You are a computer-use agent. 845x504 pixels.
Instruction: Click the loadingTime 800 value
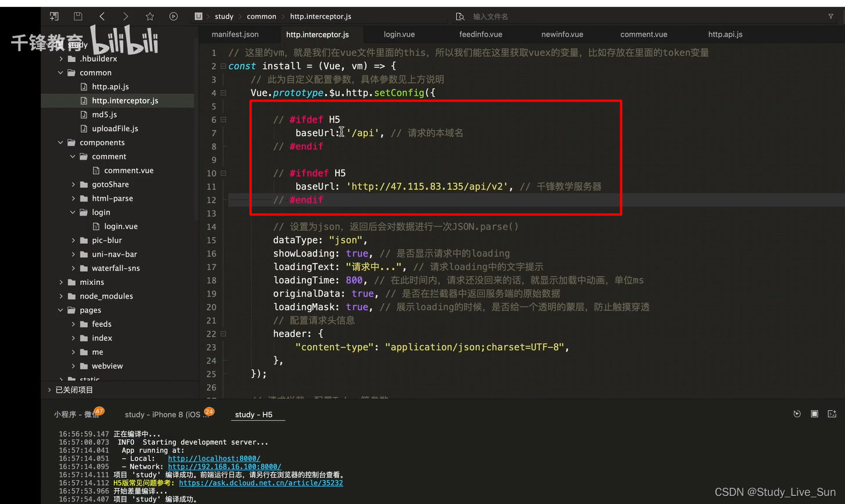[x=353, y=280]
